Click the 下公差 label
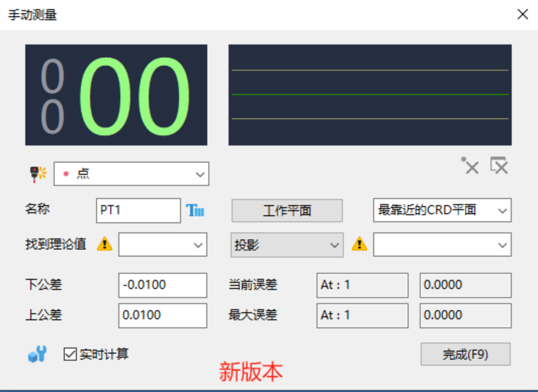This screenshot has width=538, height=392. [43, 285]
